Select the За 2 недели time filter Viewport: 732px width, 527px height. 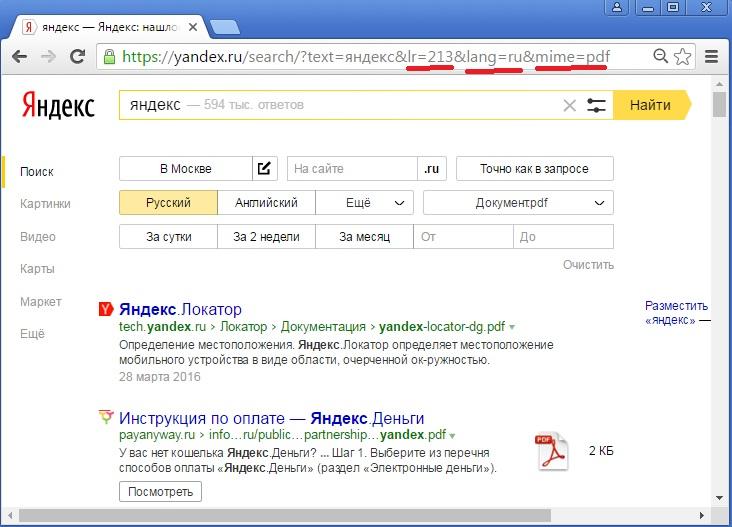click(x=266, y=237)
